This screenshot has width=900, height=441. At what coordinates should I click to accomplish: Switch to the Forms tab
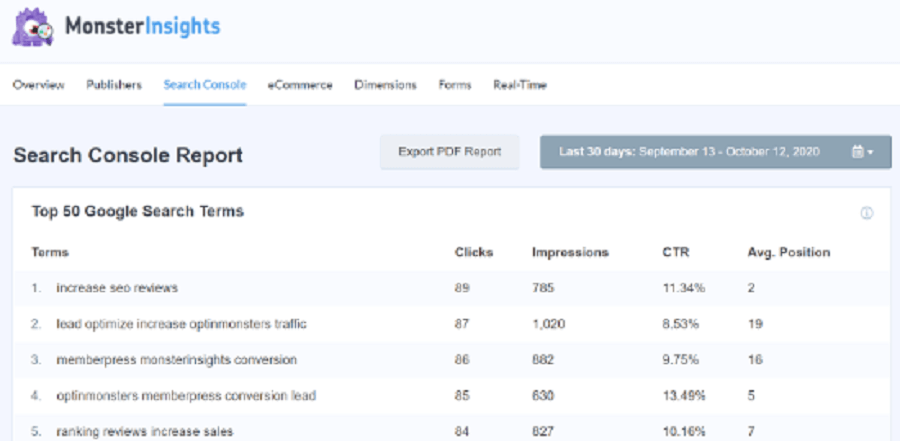click(455, 85)
